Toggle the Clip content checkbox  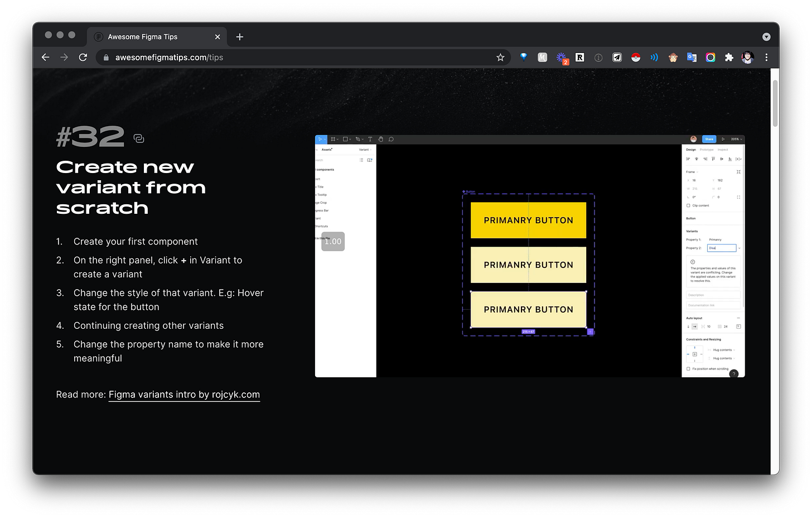pos(688,205)
